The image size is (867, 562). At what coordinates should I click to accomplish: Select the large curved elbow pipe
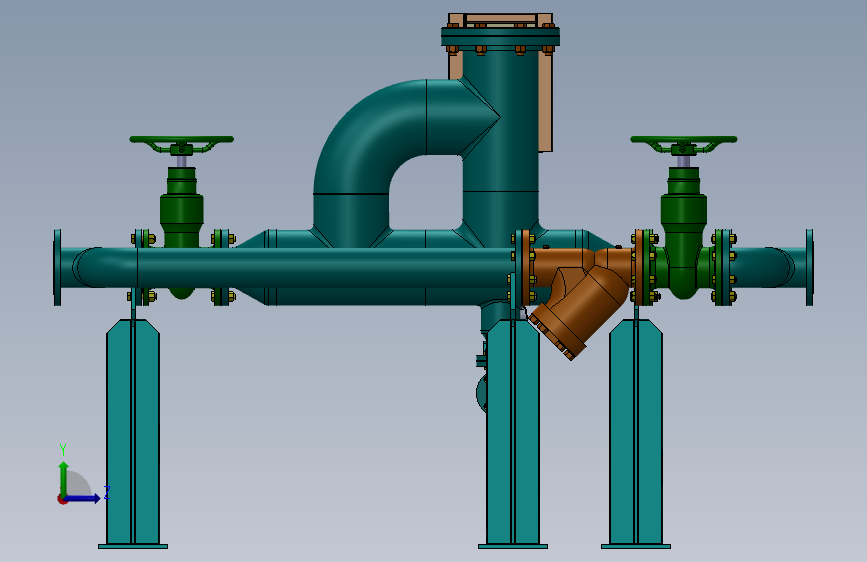point(370,138)
